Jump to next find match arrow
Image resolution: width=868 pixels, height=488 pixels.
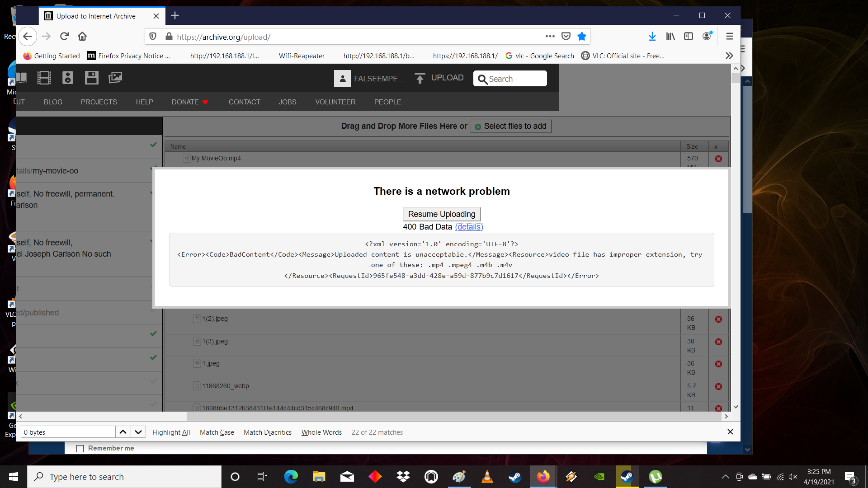(x=138, y=432)
